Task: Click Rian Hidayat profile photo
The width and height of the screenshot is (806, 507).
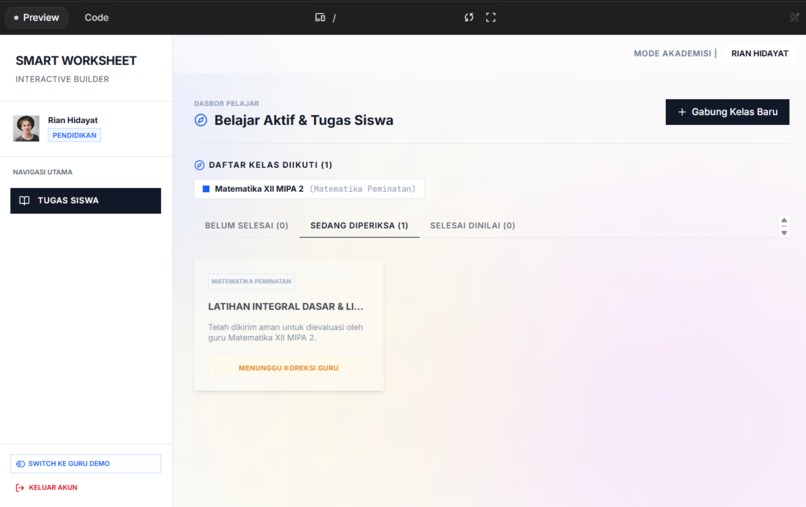Action: point(26,128)
